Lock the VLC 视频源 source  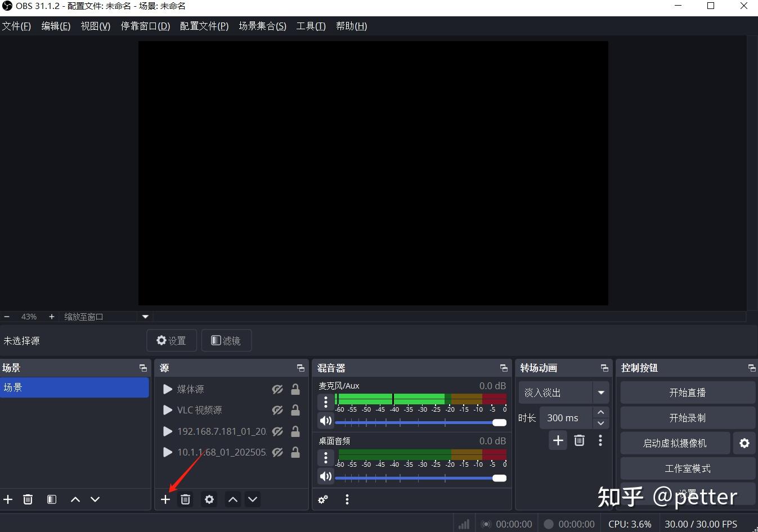click(295, 410)
